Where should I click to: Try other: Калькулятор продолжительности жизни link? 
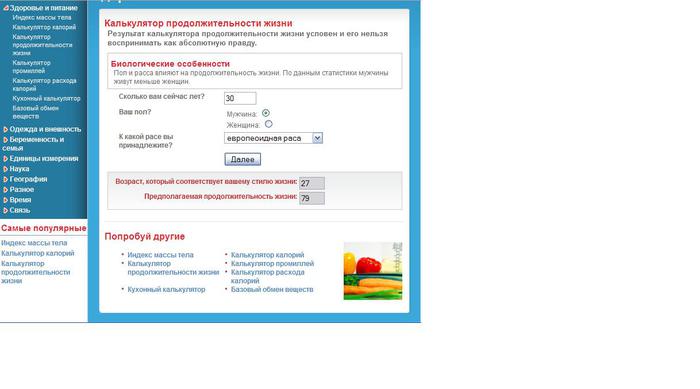click(173, 268)
